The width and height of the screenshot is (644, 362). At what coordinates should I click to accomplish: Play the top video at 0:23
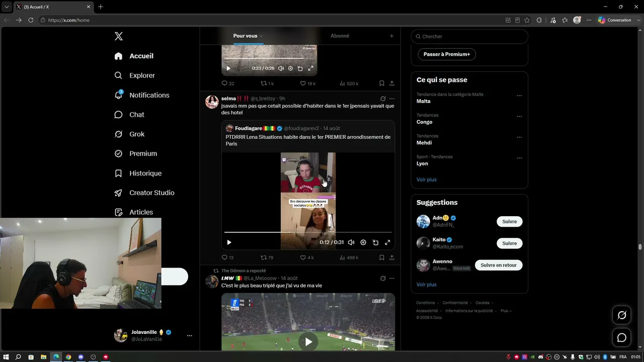point(228,68)
